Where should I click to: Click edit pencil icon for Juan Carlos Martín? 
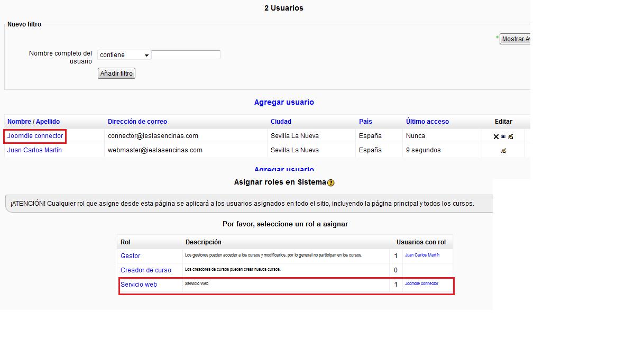pos(503,151)
